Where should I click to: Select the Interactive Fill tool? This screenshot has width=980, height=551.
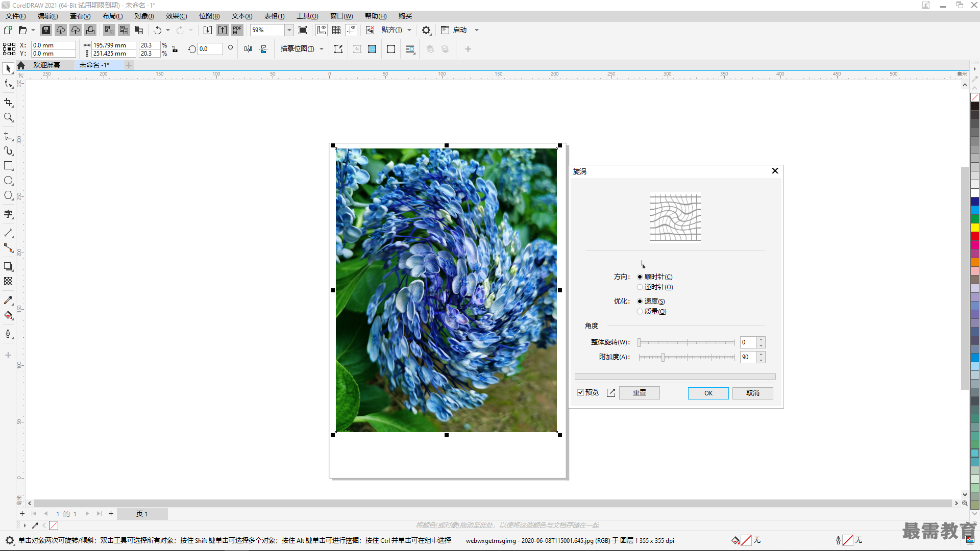click(8, 315)
